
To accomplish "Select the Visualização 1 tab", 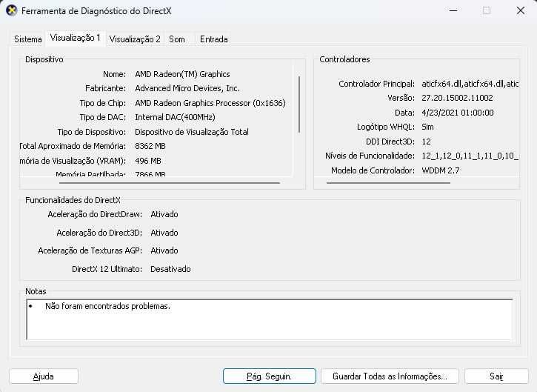I will pos(76,38).
